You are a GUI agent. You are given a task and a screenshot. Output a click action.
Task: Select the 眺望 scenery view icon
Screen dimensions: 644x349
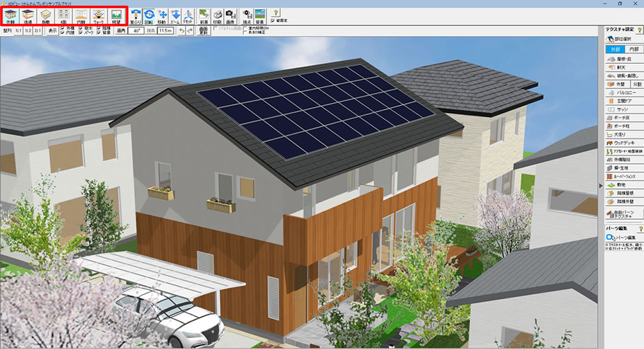(116, 17)
